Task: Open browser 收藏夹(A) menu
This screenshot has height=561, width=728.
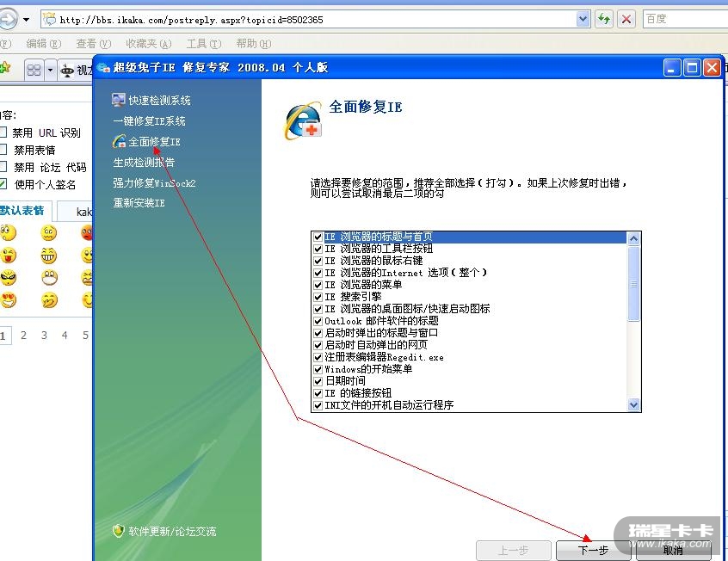Action: 149,44
